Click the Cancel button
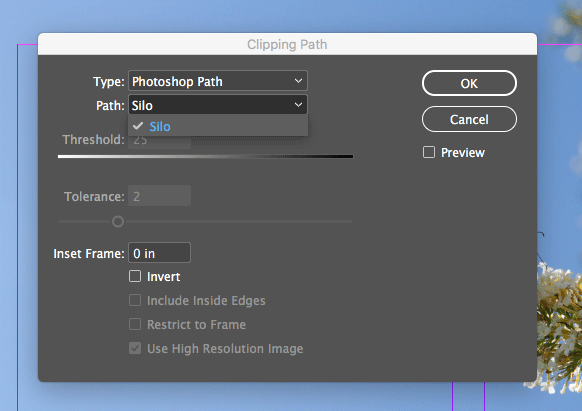The image size is (582, 411). [x=469, y=119]
